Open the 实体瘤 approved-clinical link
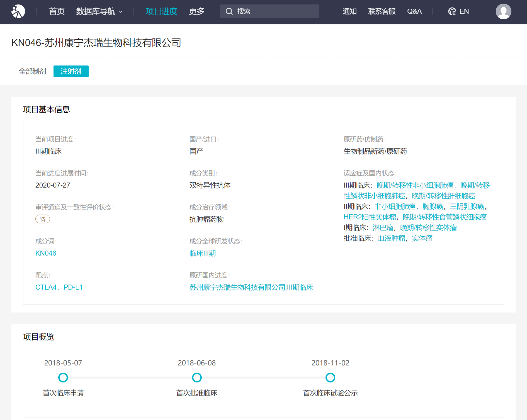Viewport: 527px width, 420px height. pos(422,238)
